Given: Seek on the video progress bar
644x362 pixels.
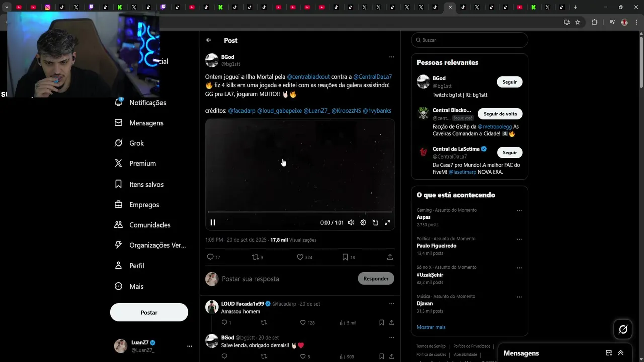Looking at the screenshot, I should tap(300, 212).
